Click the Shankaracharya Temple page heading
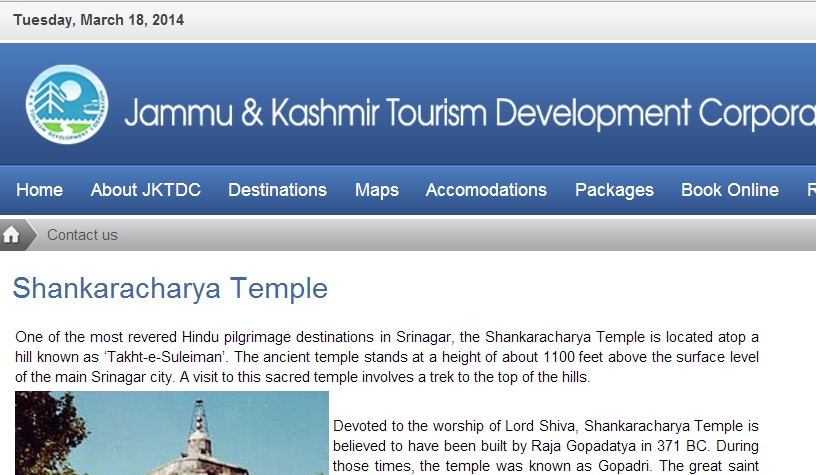Image resolution: width=816 pixels, height=475 pixels. (170, 289)
